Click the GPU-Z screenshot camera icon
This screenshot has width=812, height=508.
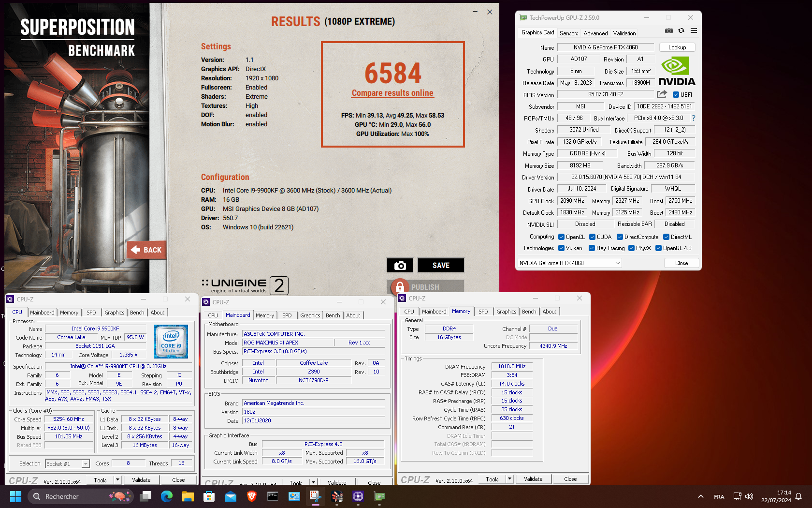[x=668, y=30]
